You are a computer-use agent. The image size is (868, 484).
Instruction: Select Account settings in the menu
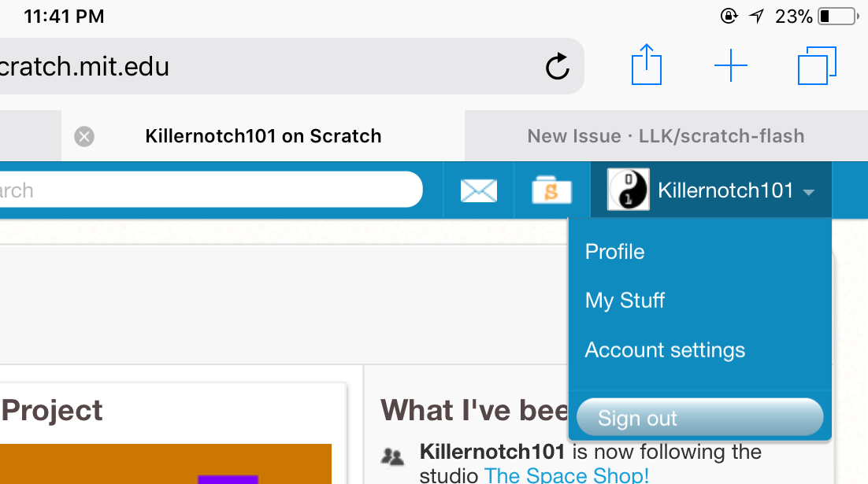coord(665,349)
